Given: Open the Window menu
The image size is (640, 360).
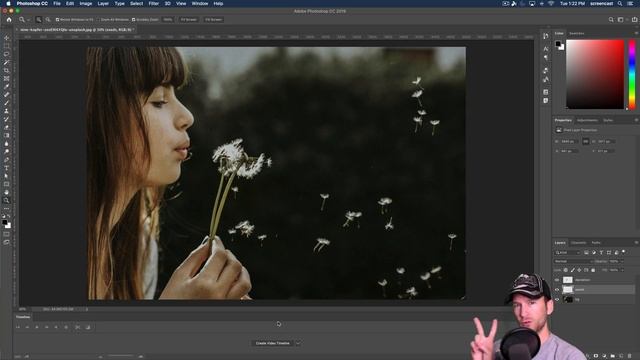Looking at the screenshot, I should point(200,3).
